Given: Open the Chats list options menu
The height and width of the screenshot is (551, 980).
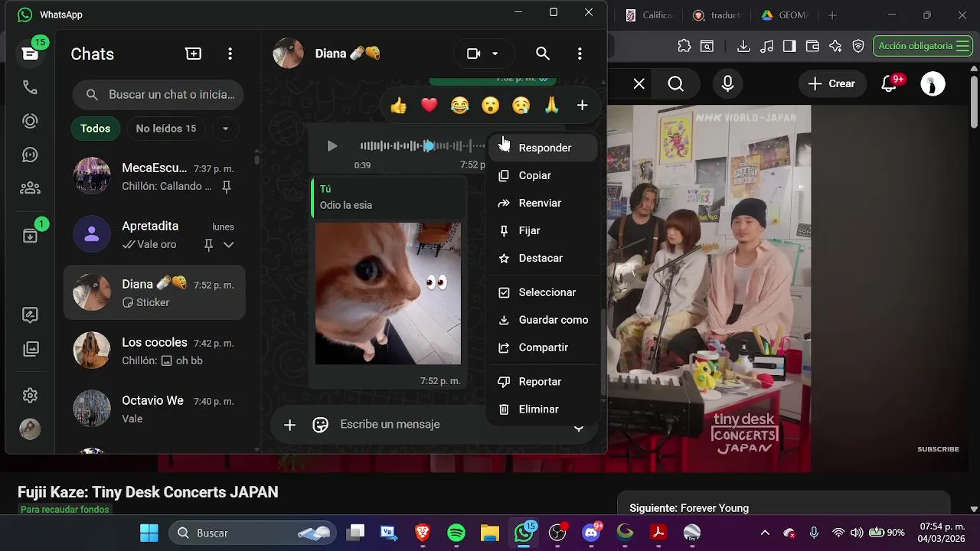Looking at the screenshot, I should pos(230,54).
